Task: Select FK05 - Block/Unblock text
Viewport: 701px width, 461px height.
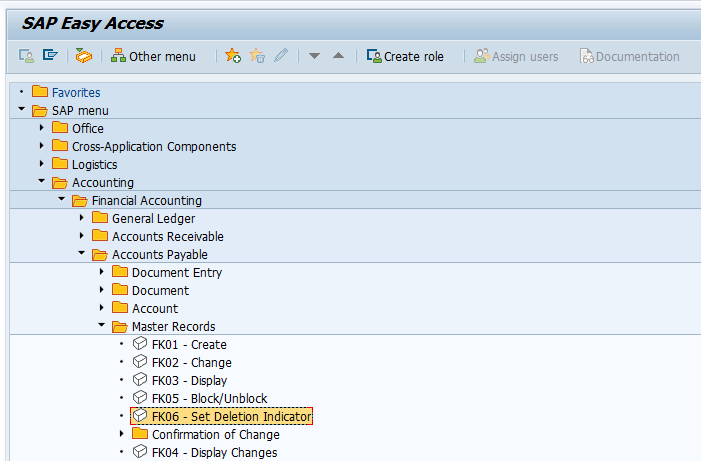Action: (210, 398)
